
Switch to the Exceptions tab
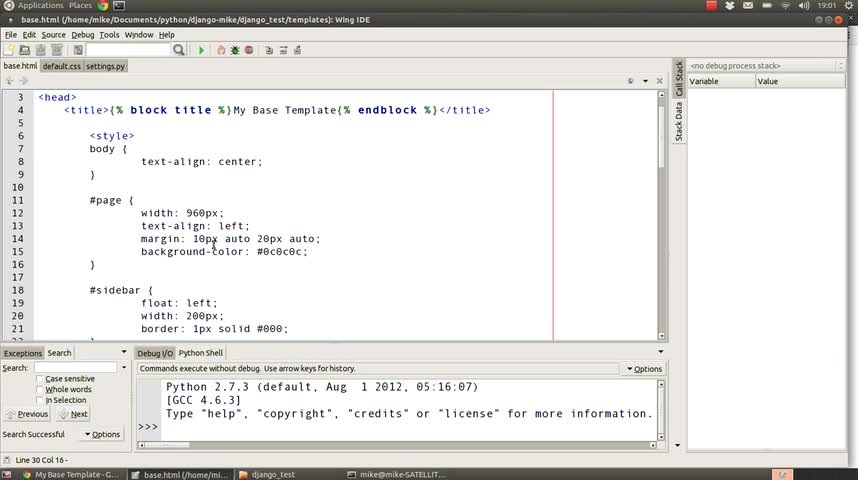(x=22, y=353)
